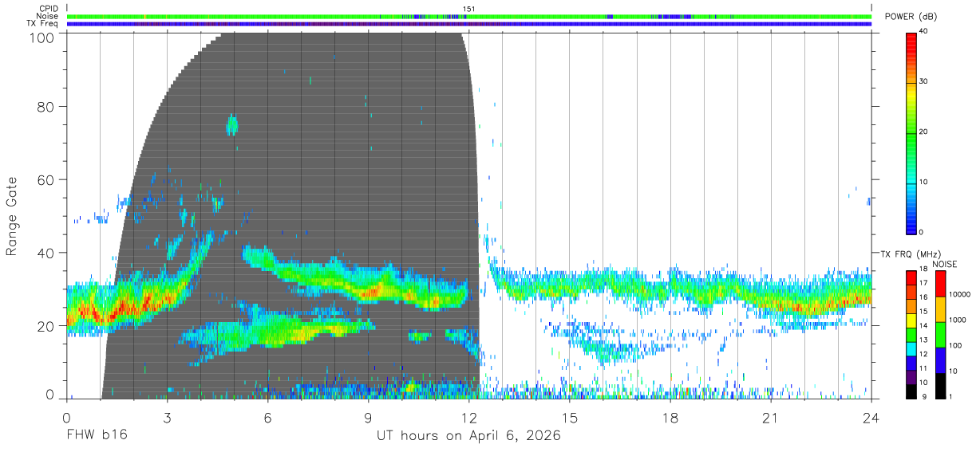Click the TX frequency color scale bar

[911, 334]
